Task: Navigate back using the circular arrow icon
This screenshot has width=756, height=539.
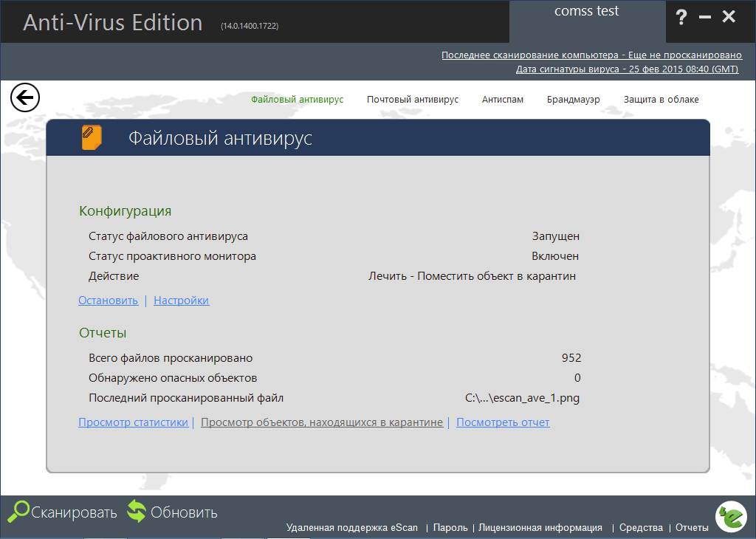Action: 24,97
